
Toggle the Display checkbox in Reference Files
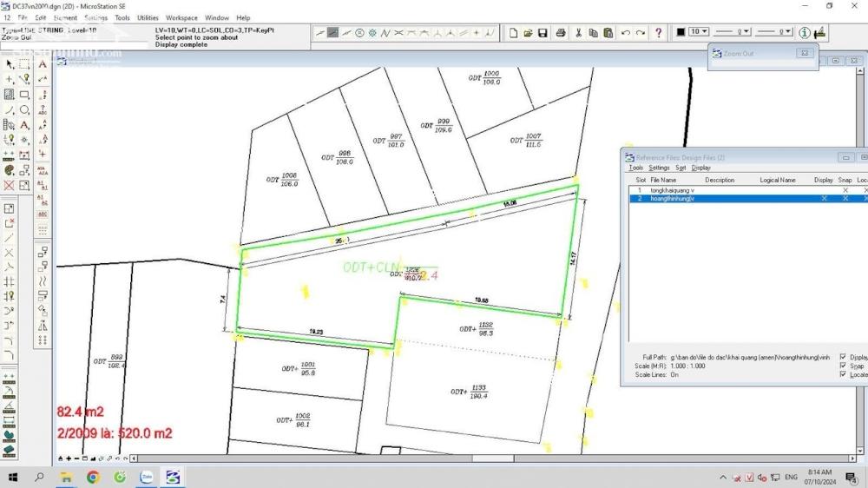tap(843, 357)
